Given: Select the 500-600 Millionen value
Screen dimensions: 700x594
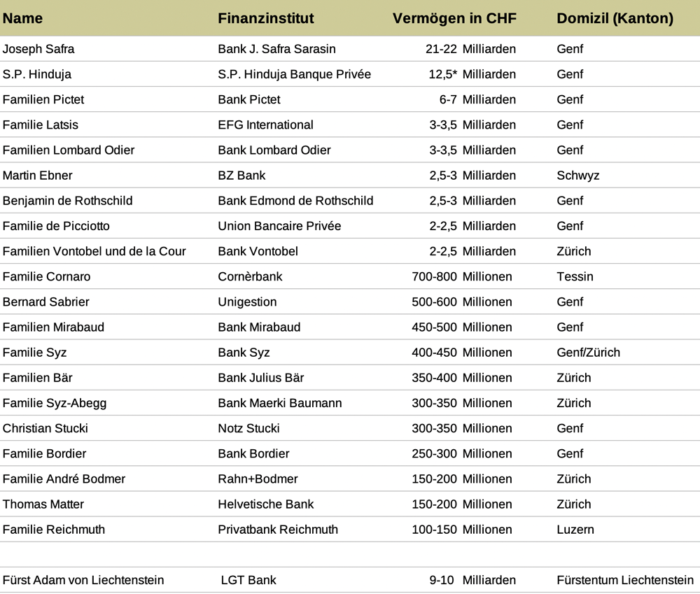Looking at the screenshot, I should [x=461, y=302].
